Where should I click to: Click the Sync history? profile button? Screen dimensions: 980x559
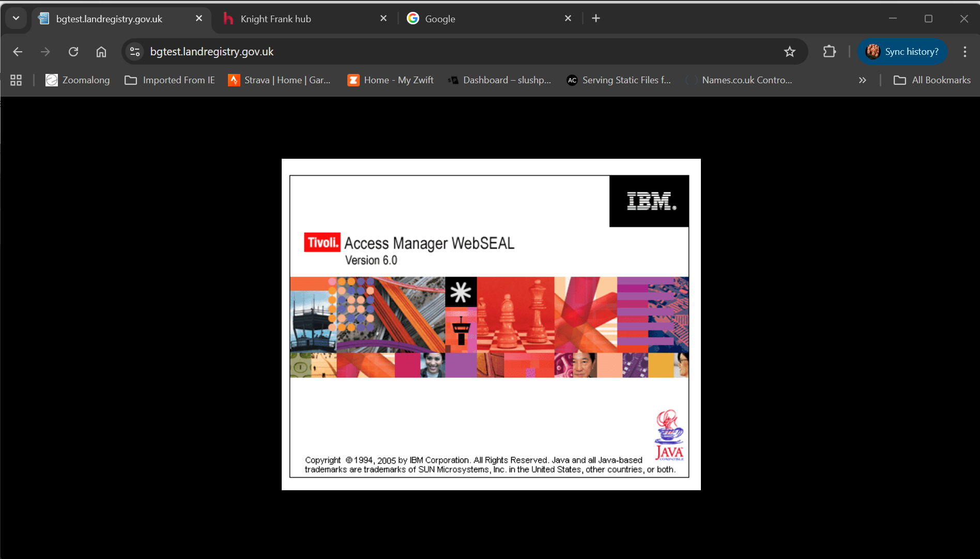point(902,52)
